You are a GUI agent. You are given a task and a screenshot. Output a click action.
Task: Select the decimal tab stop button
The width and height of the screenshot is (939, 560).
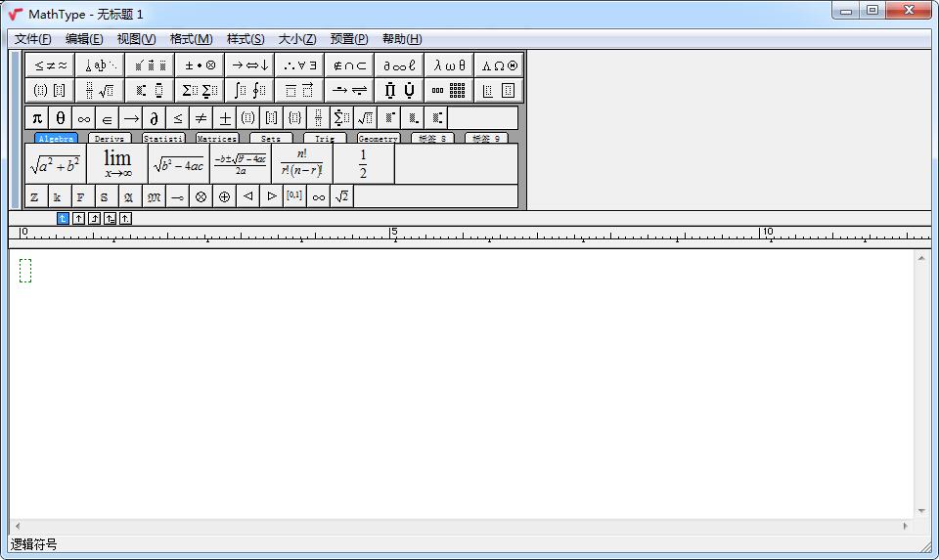[x=125, y=218]
